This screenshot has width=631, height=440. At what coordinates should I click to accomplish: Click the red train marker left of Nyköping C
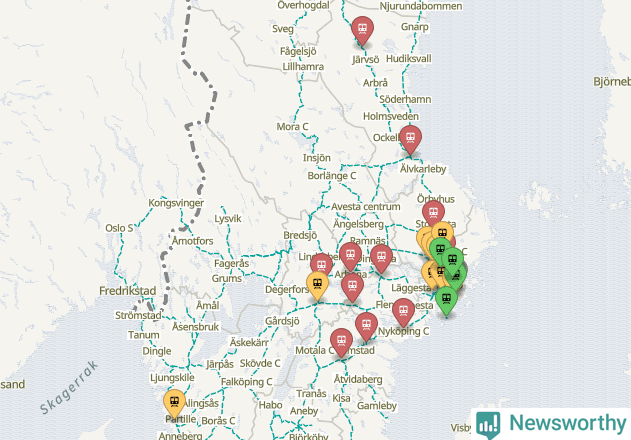[366, 326]
